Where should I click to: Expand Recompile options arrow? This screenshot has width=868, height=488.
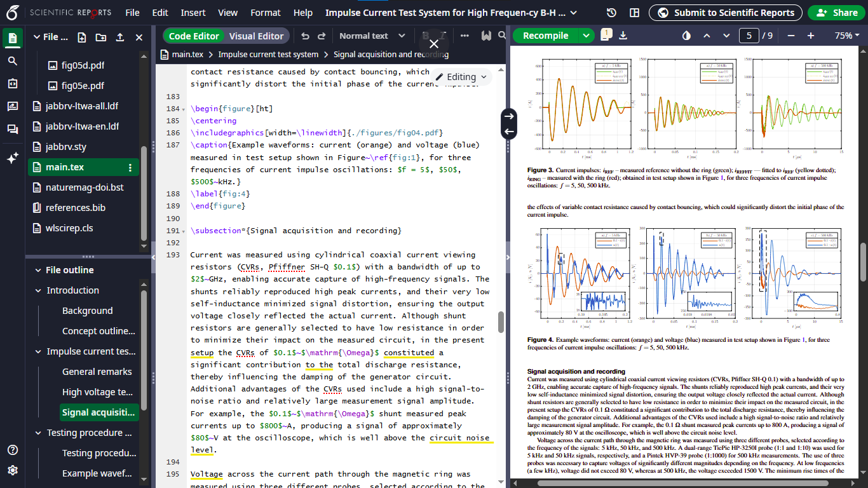point(585,36)
